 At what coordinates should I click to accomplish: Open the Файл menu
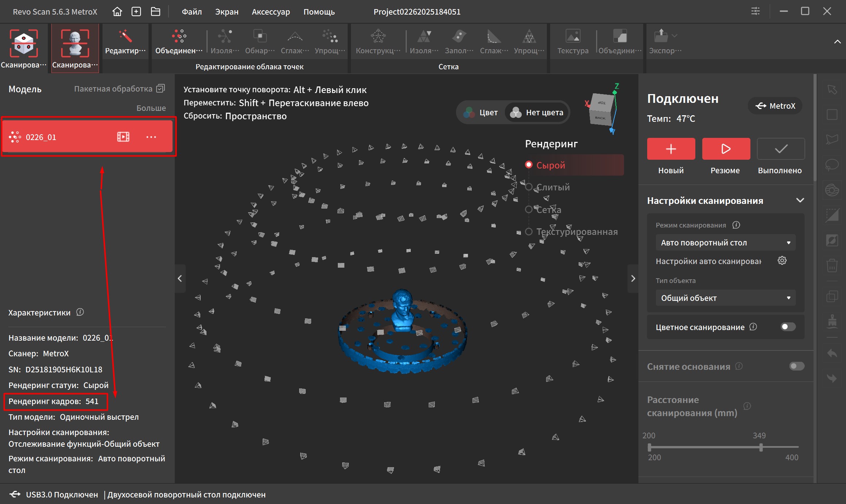pos(192,12)
